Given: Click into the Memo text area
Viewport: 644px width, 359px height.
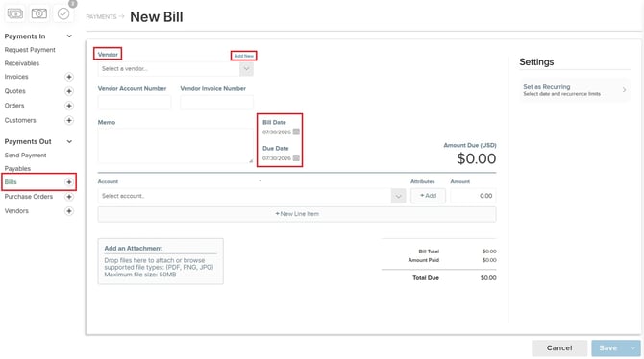Looking at the screenshot, I should point(176,146).
